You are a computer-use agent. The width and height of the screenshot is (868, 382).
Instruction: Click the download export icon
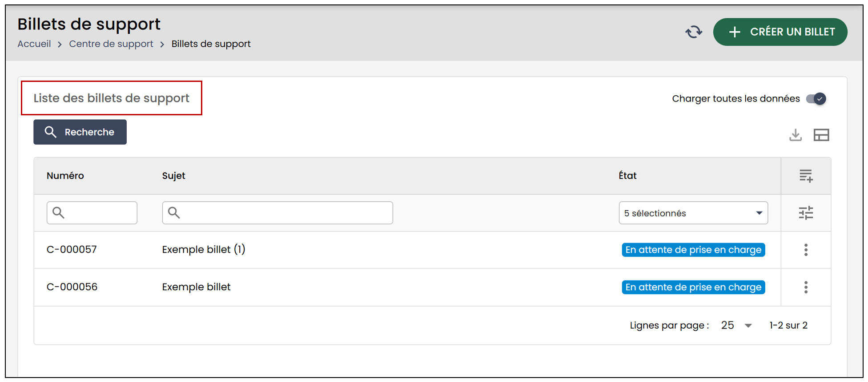pyautogui.click(x=796, y=135)
